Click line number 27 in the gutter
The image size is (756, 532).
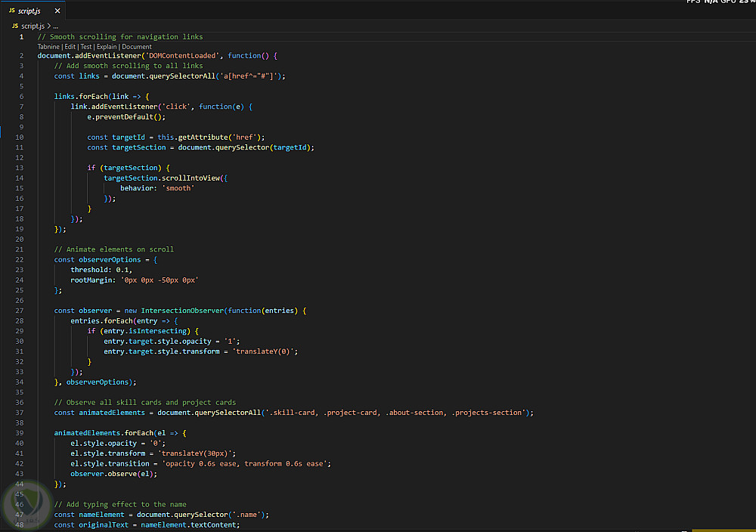coord(19,311)
